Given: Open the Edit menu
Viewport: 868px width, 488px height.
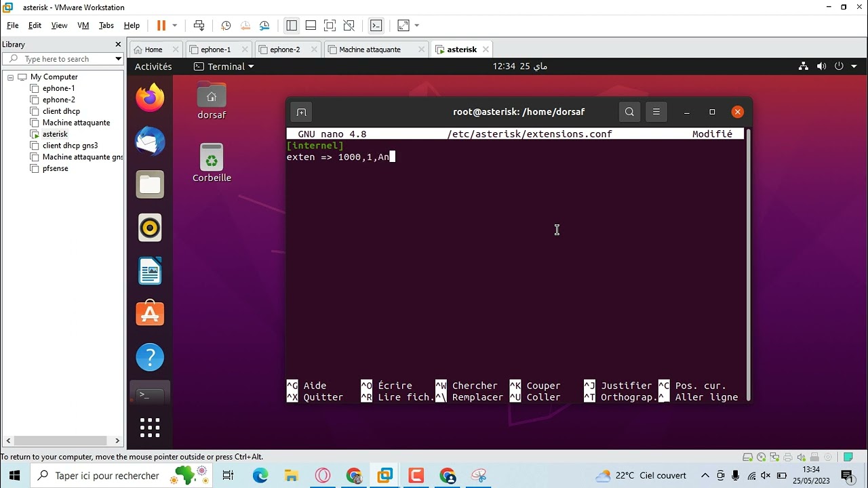Looking at the screenshot, I should point(35,26).
